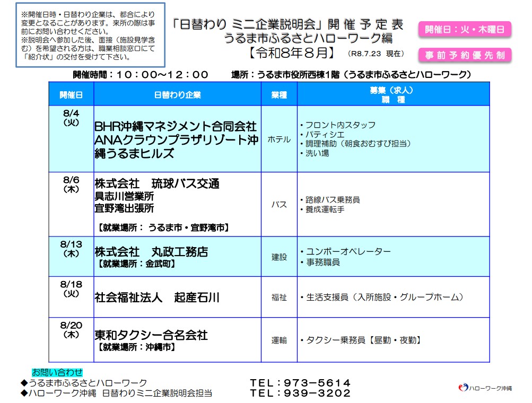This screenshot has width=532, height=403.
Task: Click the 事務職員 job entry
Action: 320,262
